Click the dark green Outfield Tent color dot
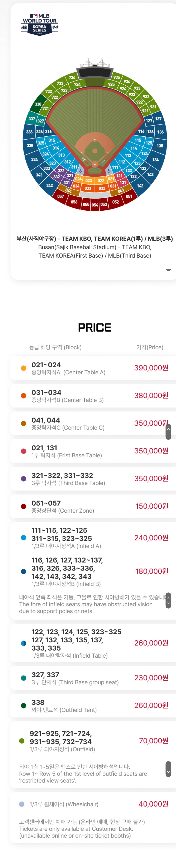176x868 pixels. point(24,705)
